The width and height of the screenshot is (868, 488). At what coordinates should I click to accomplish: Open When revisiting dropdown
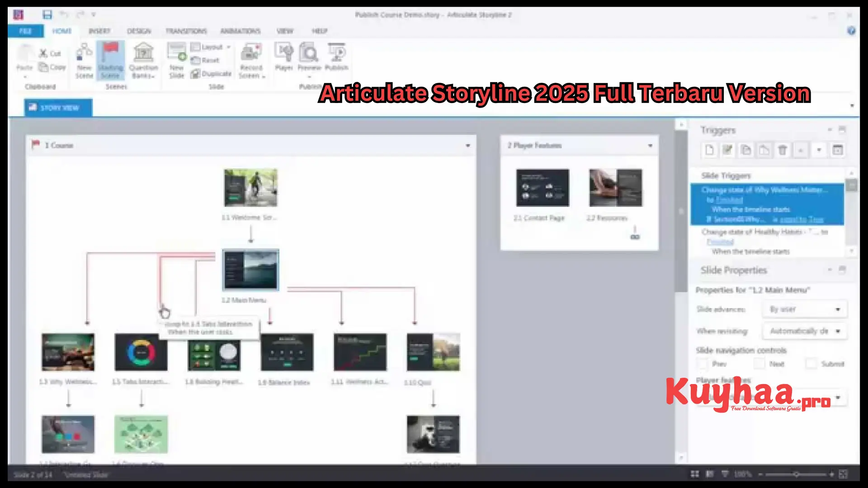(x=805, y=331)
